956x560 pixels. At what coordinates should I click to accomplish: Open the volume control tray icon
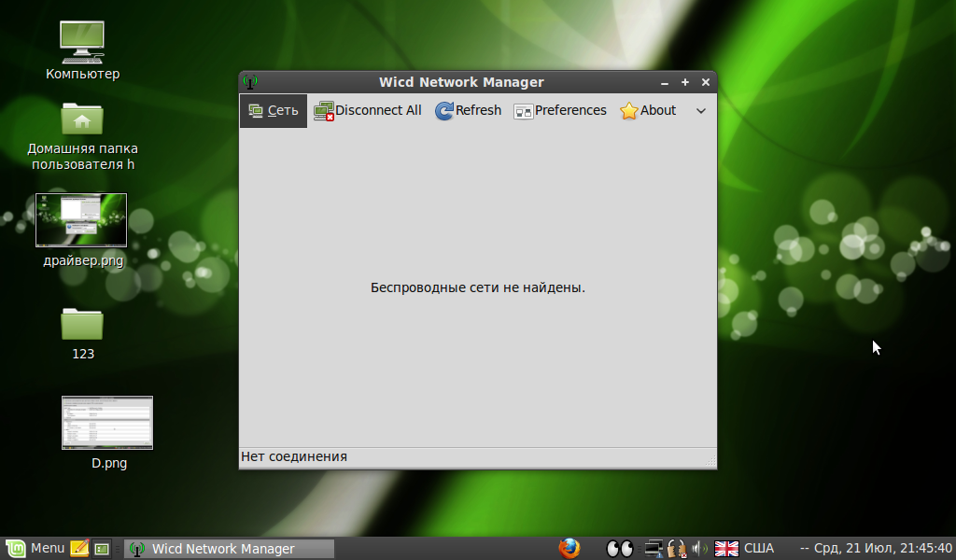click(699, 549)
